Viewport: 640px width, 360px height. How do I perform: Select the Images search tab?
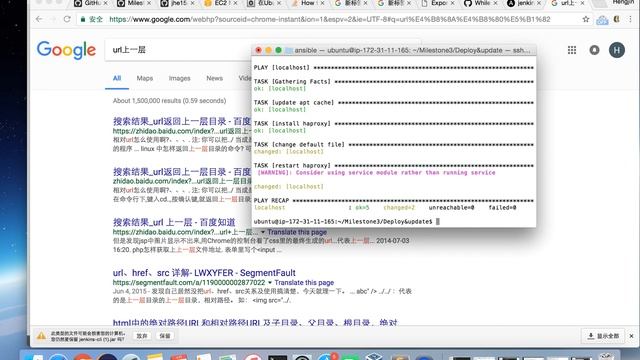coord(180,78)
